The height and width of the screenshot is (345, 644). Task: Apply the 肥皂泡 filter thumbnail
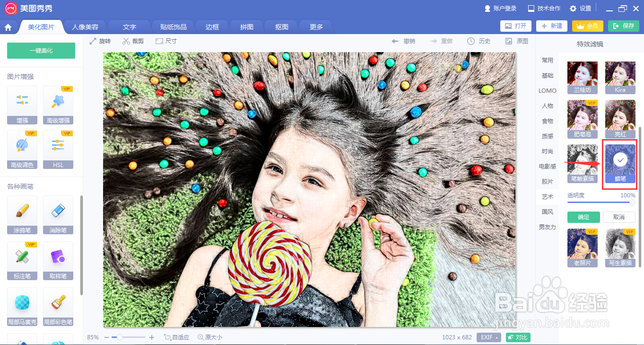583,119
